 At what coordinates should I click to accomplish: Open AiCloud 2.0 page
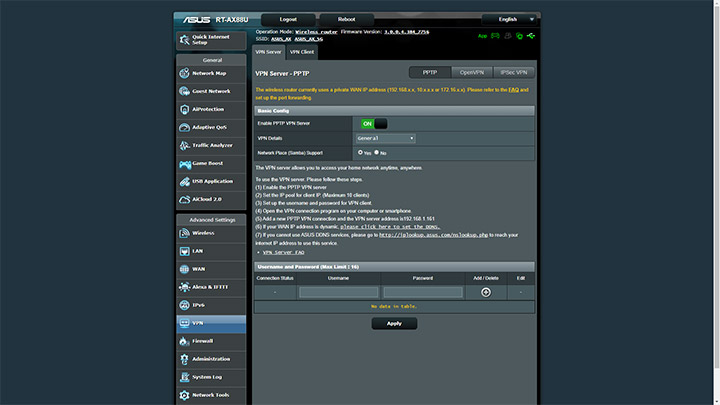coord(211,199)
